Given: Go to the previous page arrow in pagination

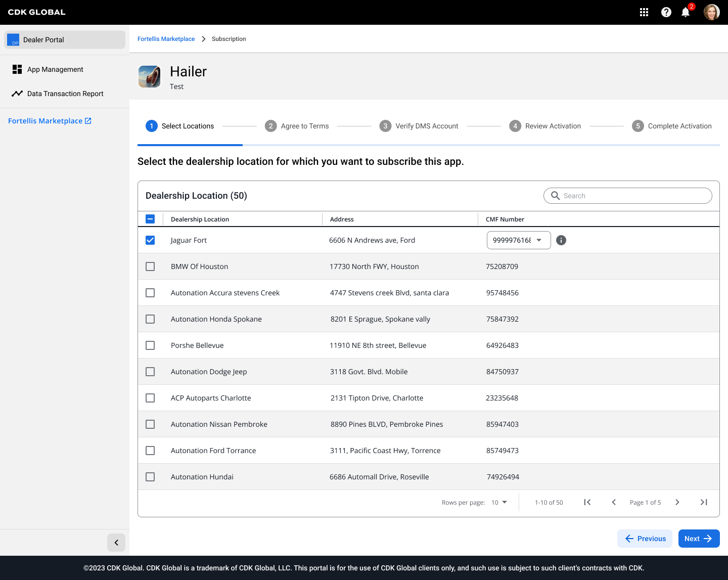Looking at the screenshot, I should (614, 502).
